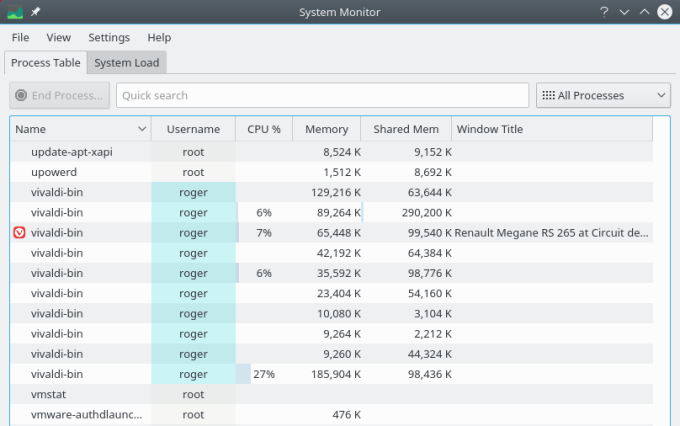Image resolution: width=680 pixels, height=426 pixels.
Task: Select vivaldi-bin row using 35,592 K memory
Action: click(332, 273)
